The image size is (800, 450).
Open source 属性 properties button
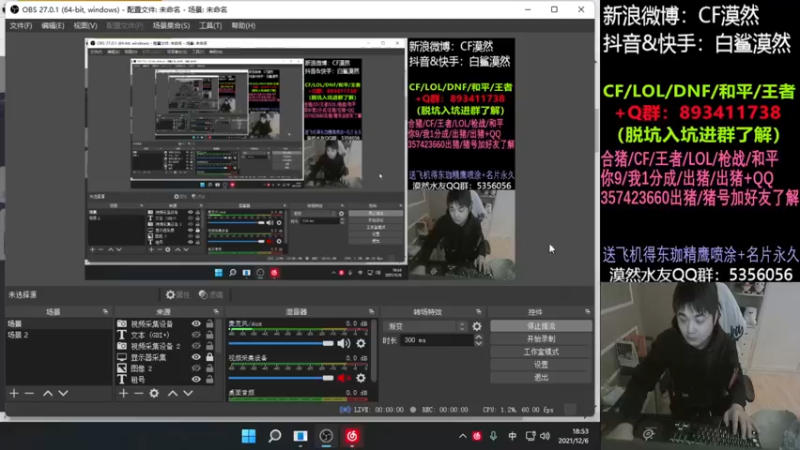point(178,294)
